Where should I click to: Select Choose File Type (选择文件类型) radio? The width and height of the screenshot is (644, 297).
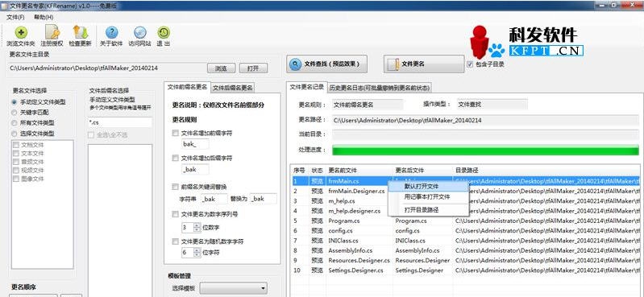[15, 134]
